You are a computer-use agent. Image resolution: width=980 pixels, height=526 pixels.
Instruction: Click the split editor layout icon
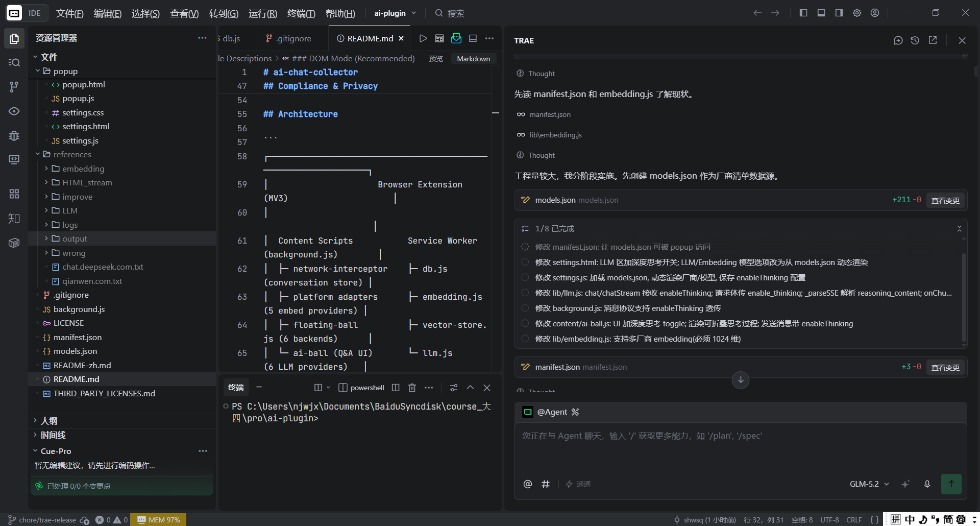click(473, 38)
